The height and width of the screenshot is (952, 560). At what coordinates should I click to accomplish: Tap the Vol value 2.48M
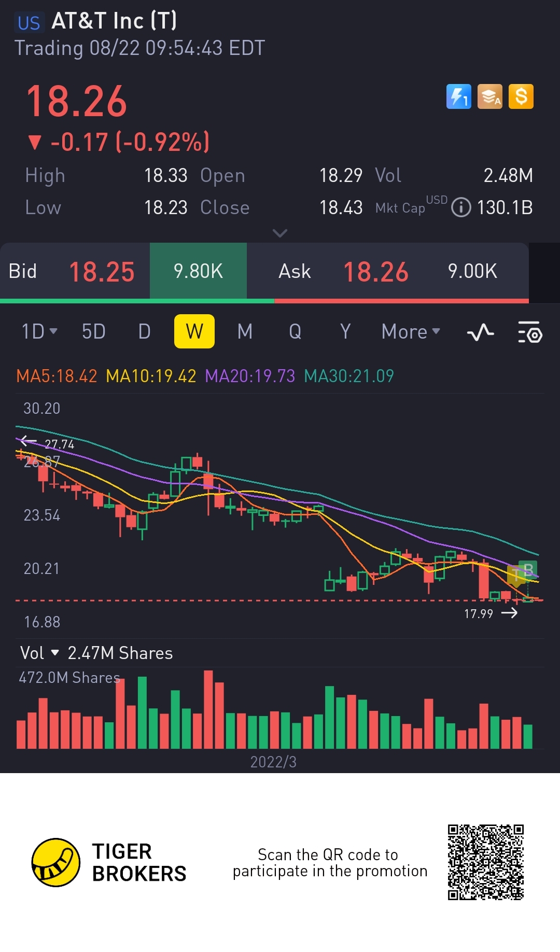tap(508, 176)
